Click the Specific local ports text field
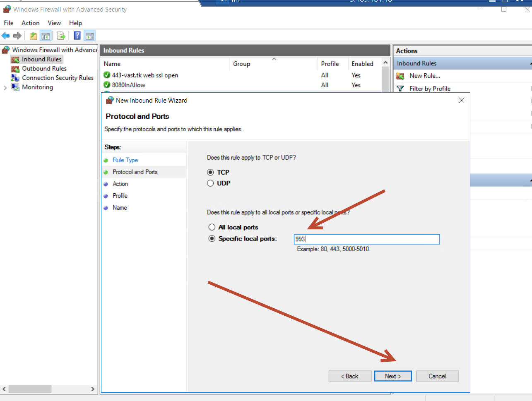Screen dimensions: 532x401 click(x=366, y=239)
